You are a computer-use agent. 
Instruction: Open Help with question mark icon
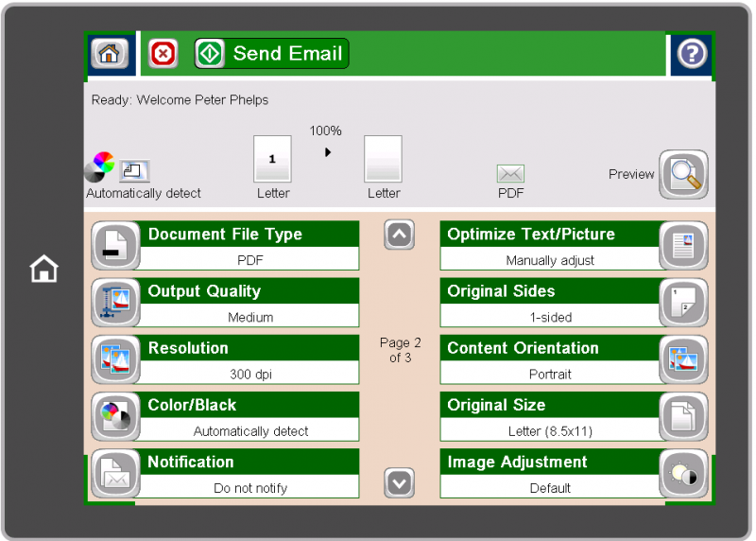point(691,54)
